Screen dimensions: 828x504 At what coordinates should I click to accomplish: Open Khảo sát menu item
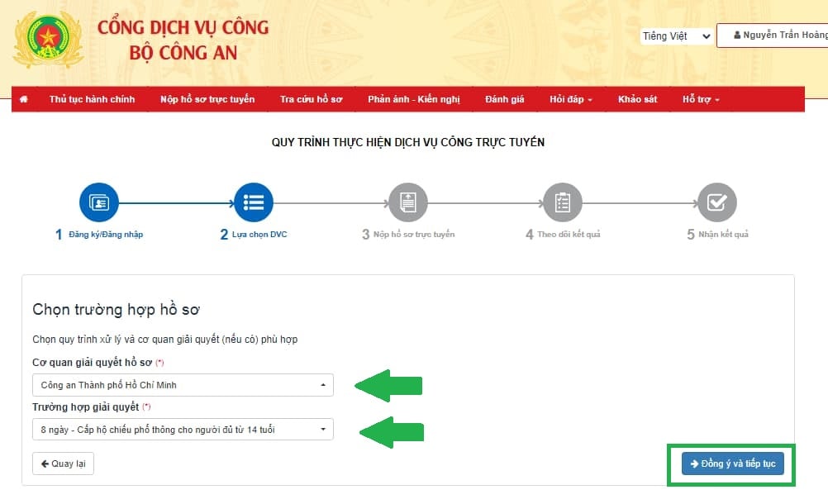click(x=637, y=99)
